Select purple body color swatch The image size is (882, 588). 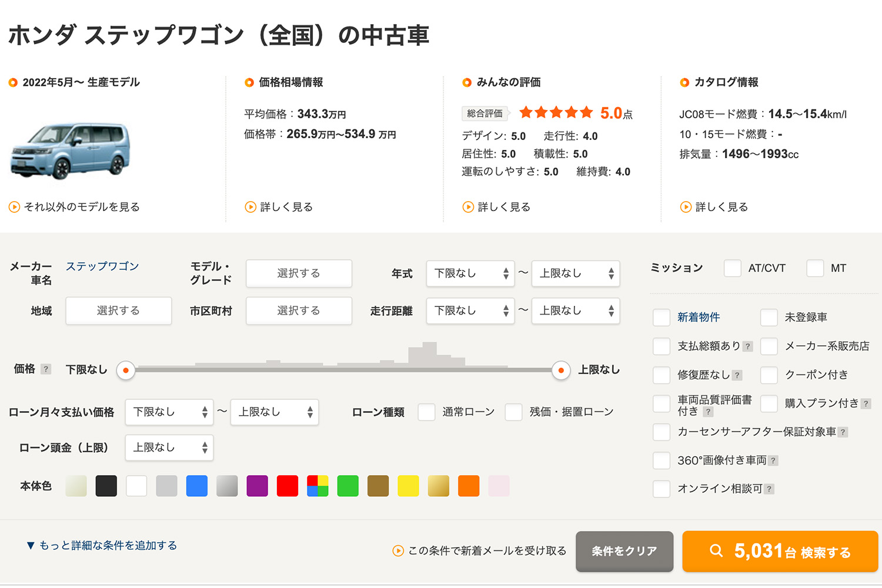[257, 486]
